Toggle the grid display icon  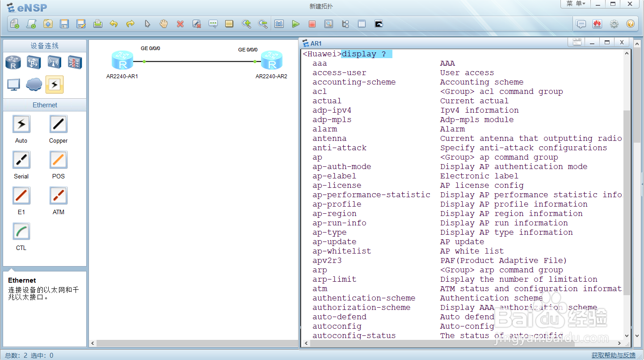pos(362,24)
